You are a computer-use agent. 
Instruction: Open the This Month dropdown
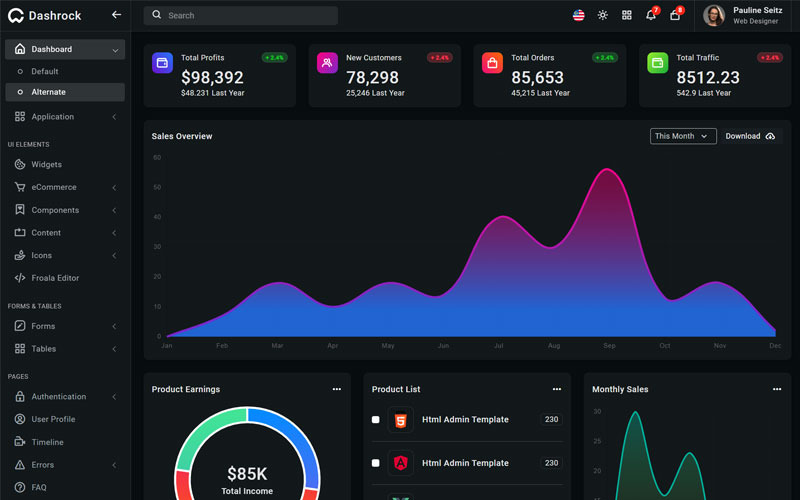click(683, 136)
